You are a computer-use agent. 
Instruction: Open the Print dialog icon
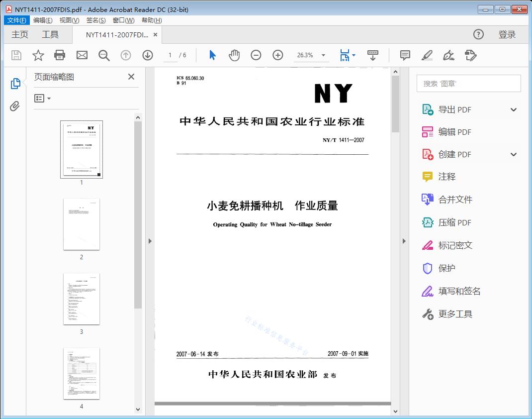pyautogui.click(x=60, y=55)
